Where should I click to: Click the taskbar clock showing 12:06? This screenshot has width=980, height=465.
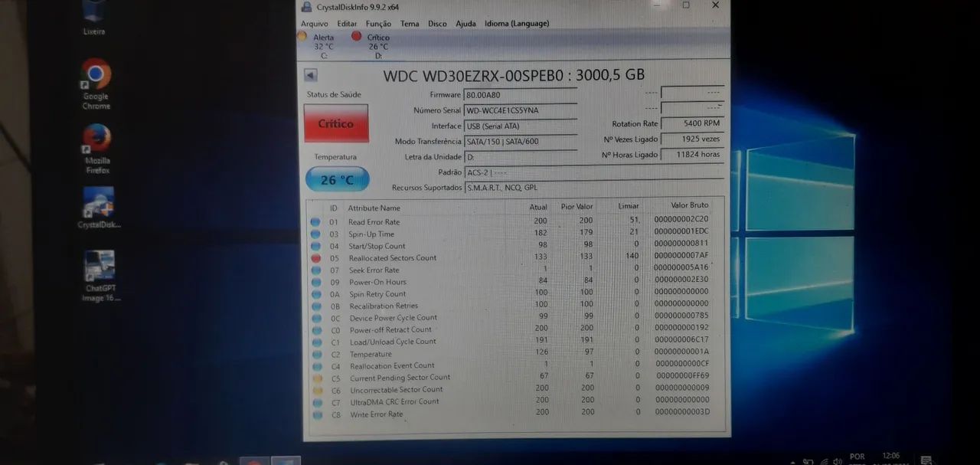pos(891,457)
